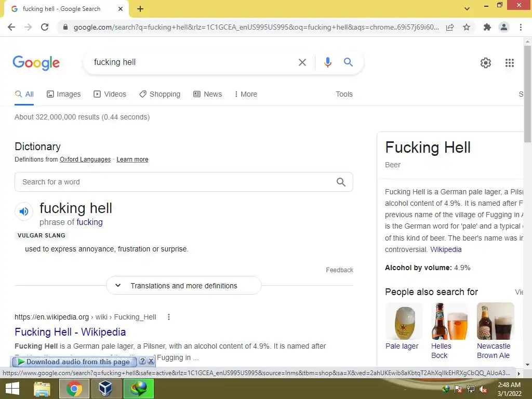
Task: Switch to the Shopping tab
Action: (x=160, y=95)
